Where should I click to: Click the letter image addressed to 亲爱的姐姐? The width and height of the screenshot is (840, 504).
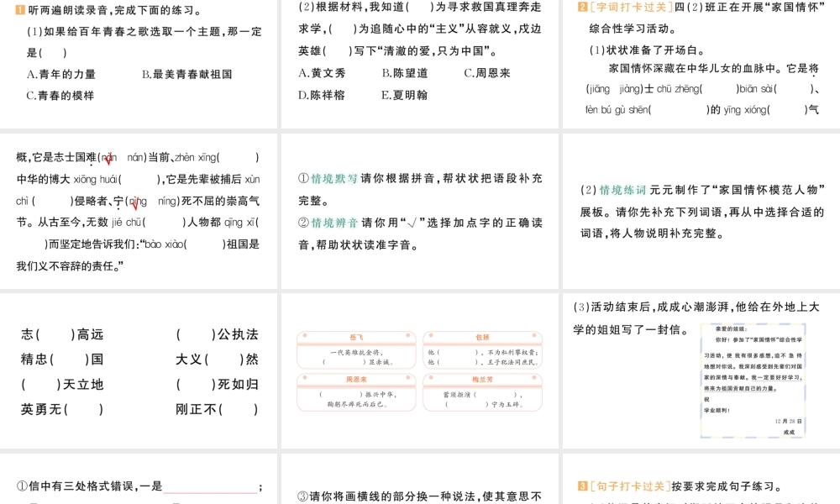coord(753,381)
